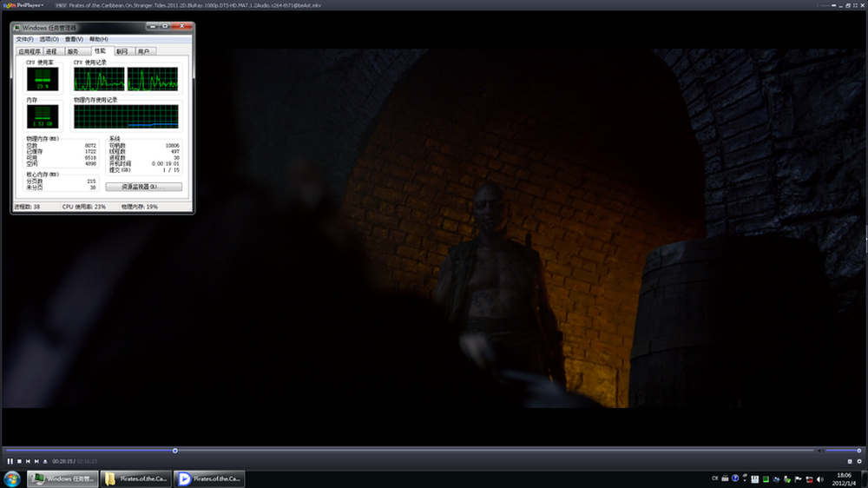Switch to Windows 任务管理器 taskbar button
Image resolution: width=868 pixels, height=488 pixels.
tap(62, 478)
